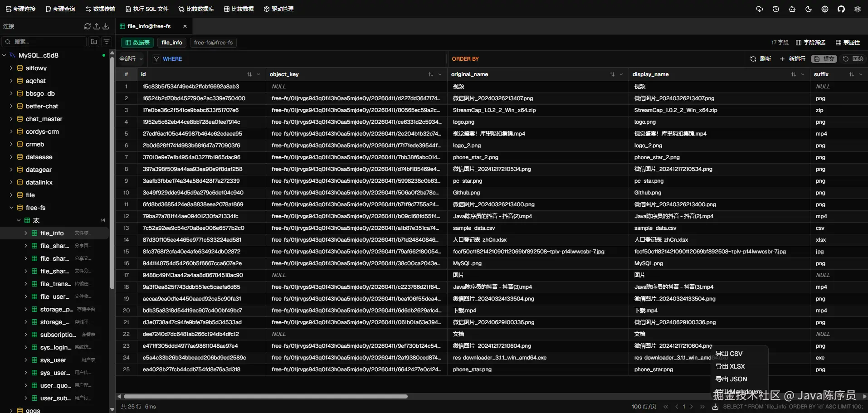Open 驱动管理 from the toolbar
The width and height of the screenshot is (868, 413).
coord(278,9)
